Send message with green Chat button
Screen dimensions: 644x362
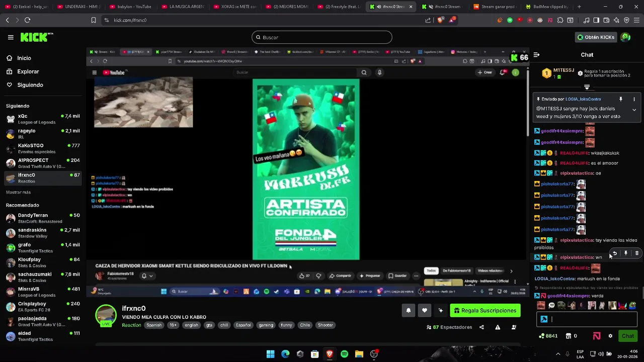point(628,336)
